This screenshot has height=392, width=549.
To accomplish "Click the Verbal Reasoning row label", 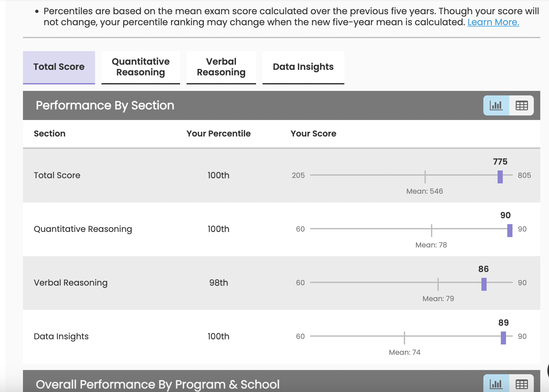I will (x=71, y=283).
